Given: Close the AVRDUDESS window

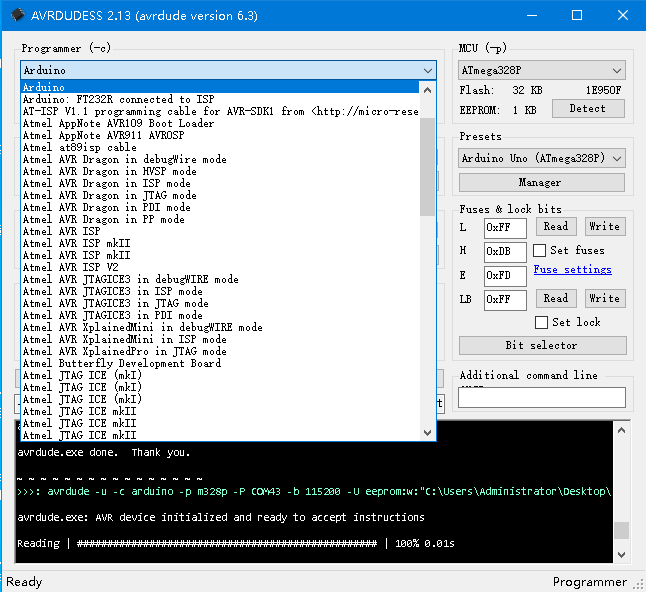Looking at the screenshot, I should pyautogui.click(x=623, y=16).
